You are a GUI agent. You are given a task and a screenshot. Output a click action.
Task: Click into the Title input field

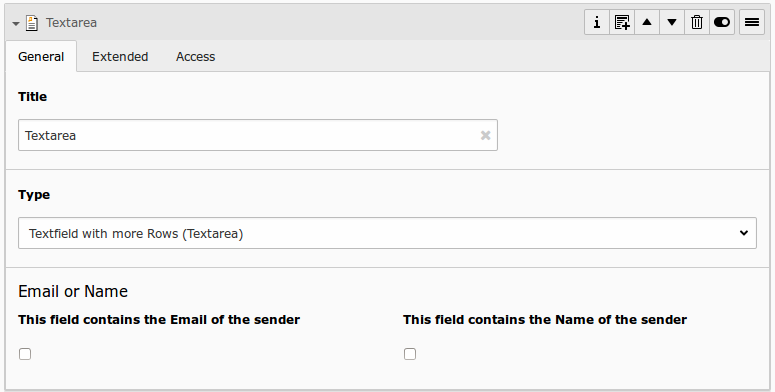click(x=258, y=135)
